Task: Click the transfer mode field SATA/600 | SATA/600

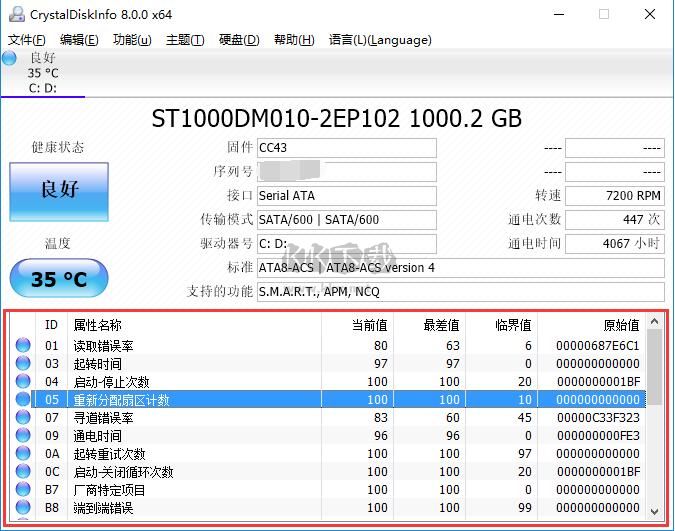Action: coord(347,220)
